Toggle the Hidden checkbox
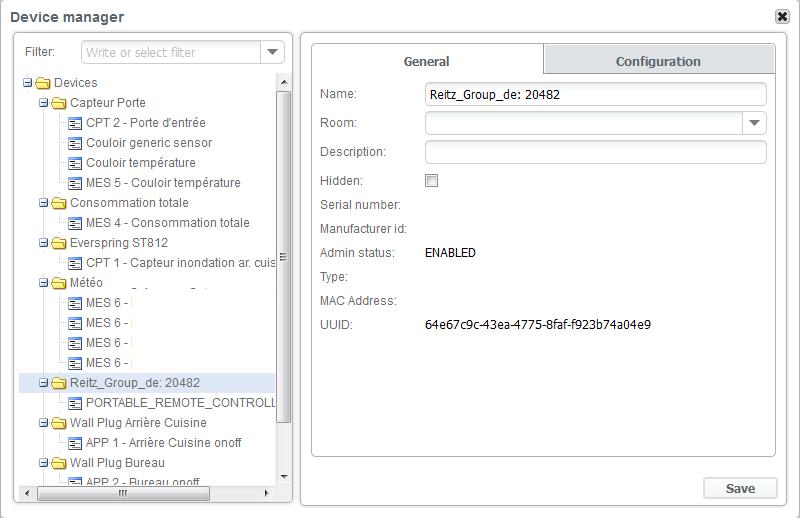800x518 pixels. pos(432,181)
